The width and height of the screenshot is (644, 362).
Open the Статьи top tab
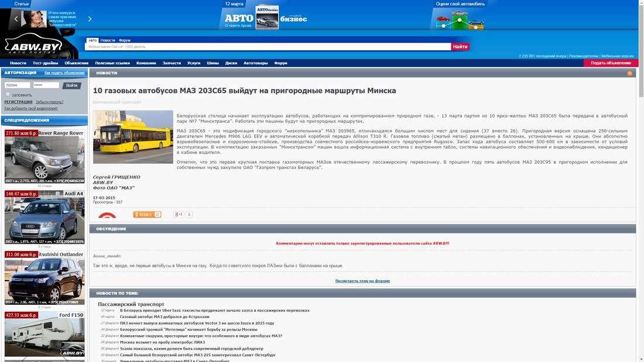click(x=21, y=4)
